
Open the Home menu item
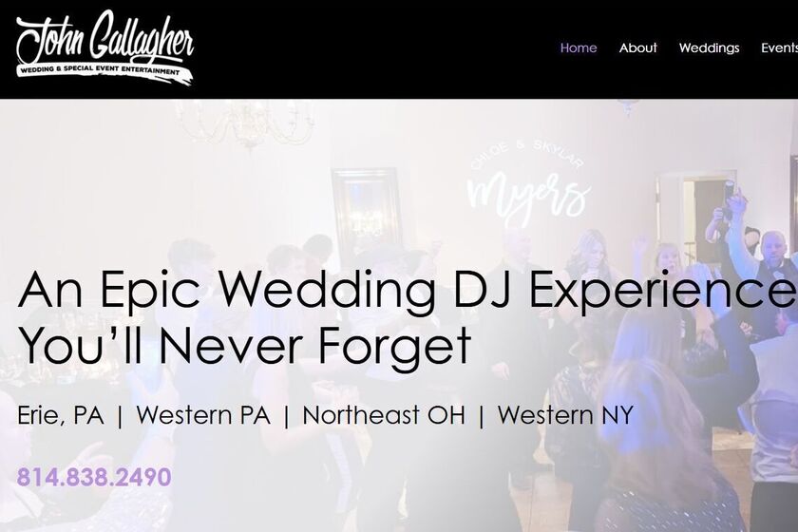pos(579,47)
